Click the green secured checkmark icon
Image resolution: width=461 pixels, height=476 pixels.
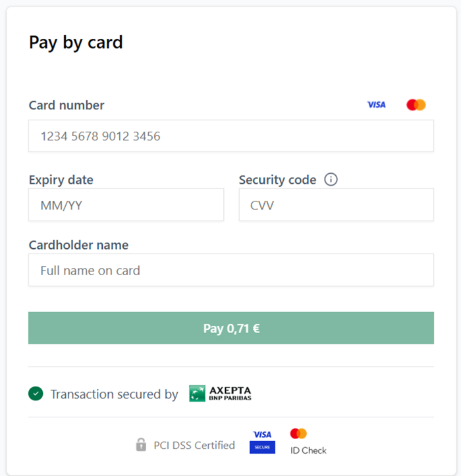pos(36,394)
